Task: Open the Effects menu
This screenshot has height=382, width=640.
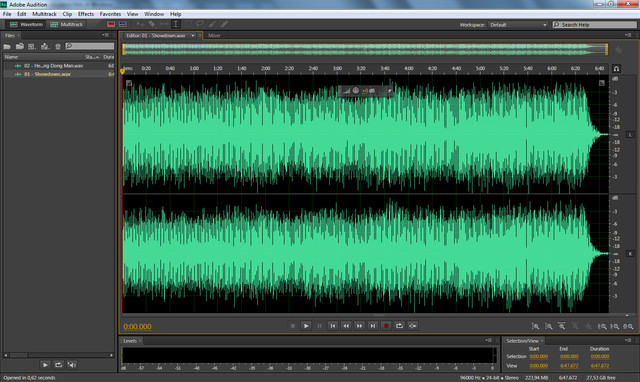Action: pos(86,14)
